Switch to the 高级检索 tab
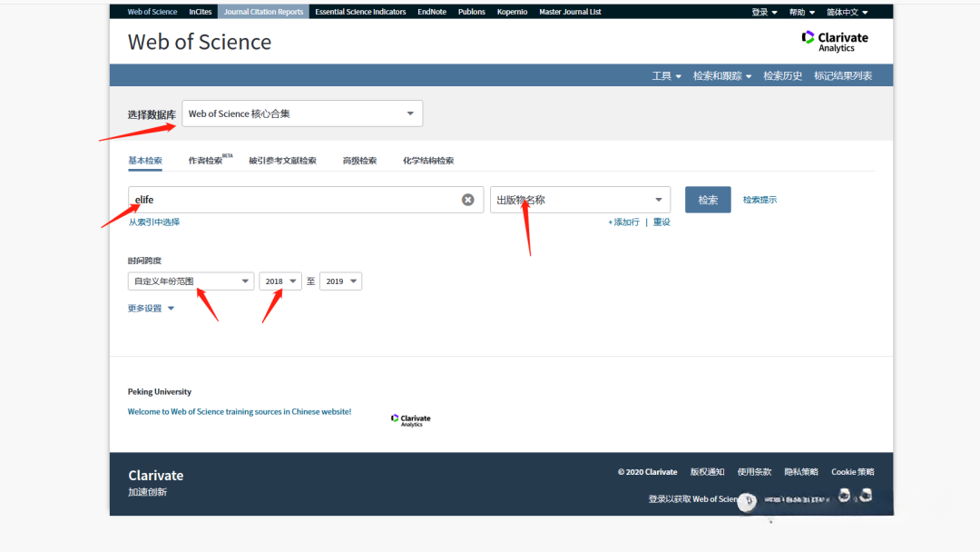 [x=359, y=161]
